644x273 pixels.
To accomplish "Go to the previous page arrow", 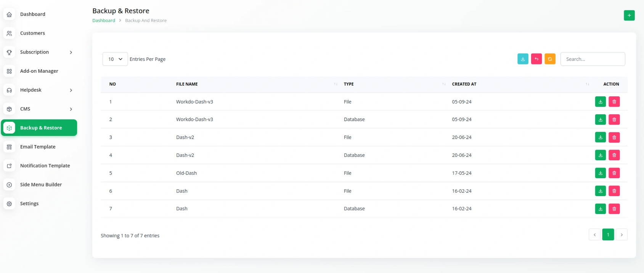I will click(x=594, y=235).
